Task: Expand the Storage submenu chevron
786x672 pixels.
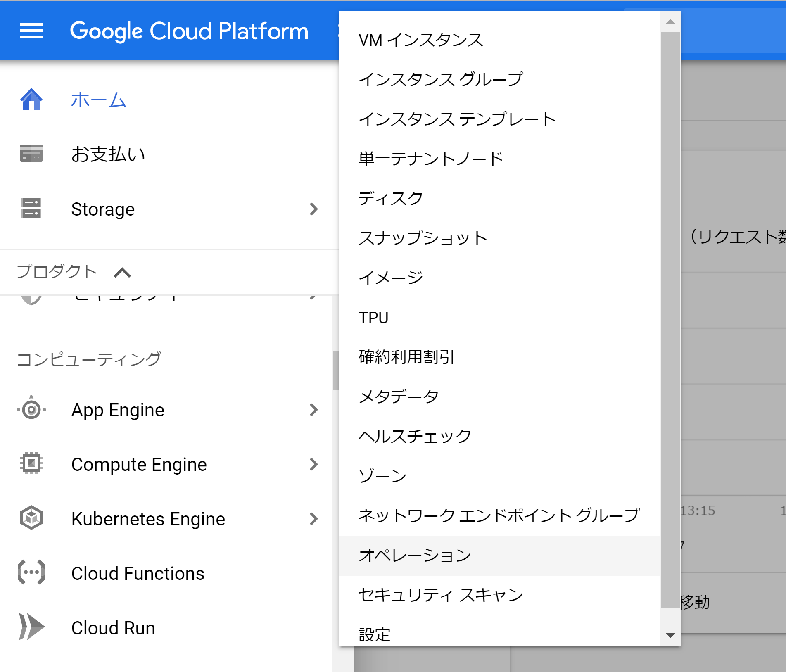Action: coord(314,209)
